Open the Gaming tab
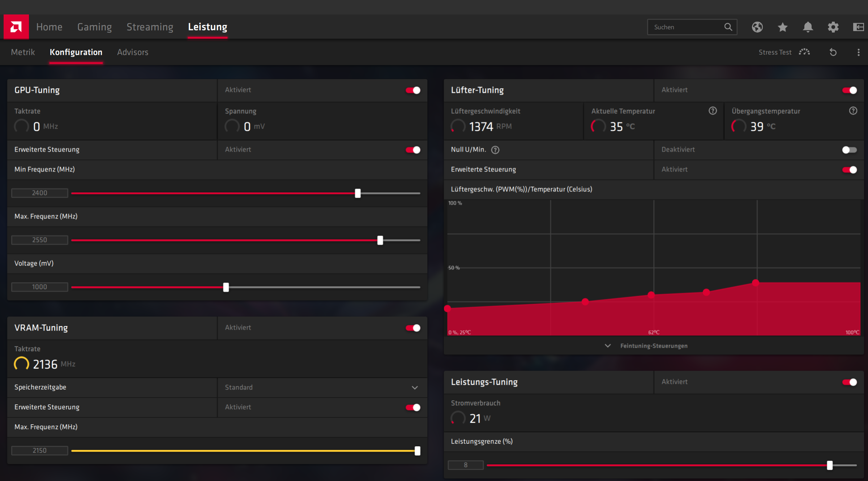Image resolution: width=868 pixels, height=481 pixels. coord(94,27)
